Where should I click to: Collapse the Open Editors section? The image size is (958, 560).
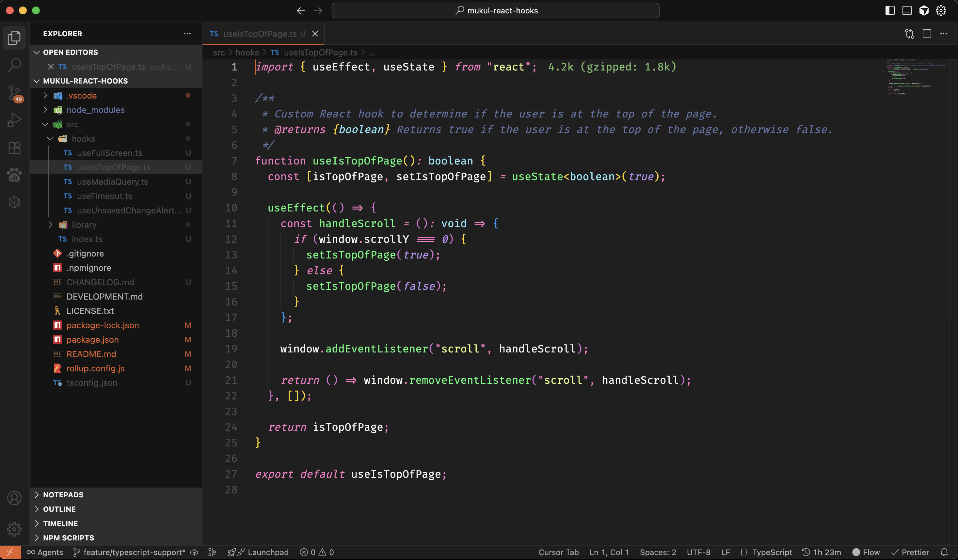37,52
